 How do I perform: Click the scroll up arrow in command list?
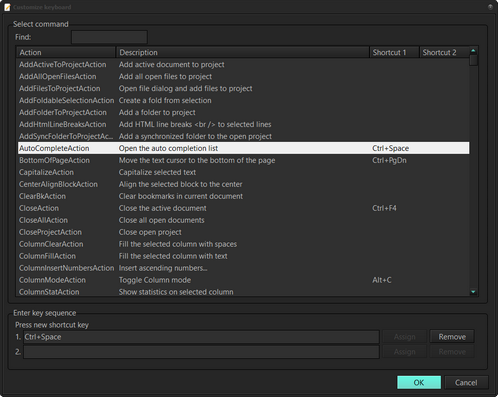click(473, 51)
